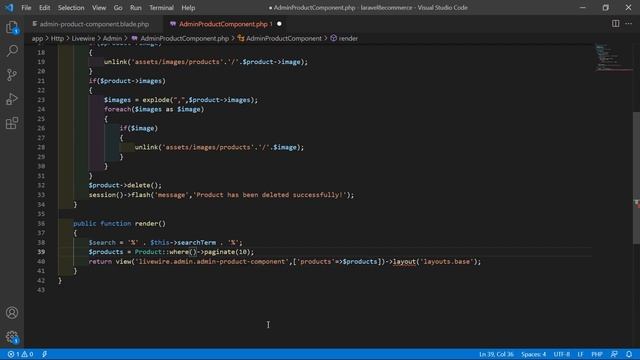Click the underlined layout method call
The image size is (640, 360).
pos(404,262)
